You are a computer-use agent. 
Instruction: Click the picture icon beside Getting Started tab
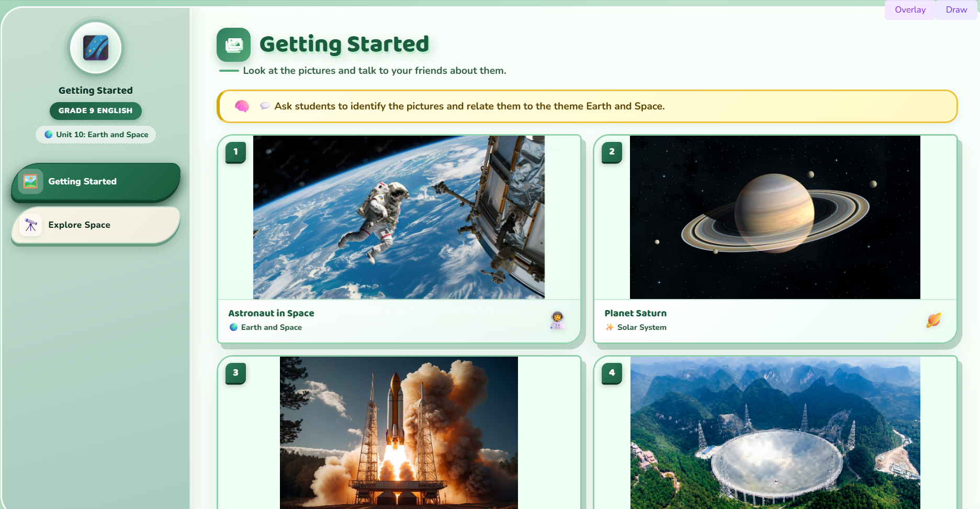(31, 182)
